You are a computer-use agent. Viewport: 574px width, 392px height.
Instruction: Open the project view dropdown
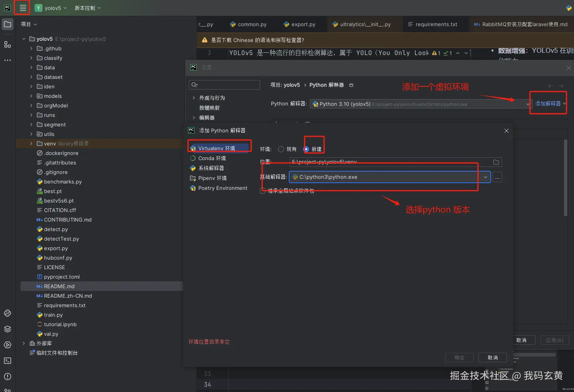29,24
